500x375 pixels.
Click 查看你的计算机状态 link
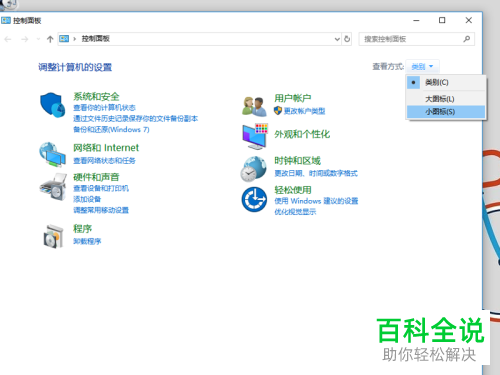click(104, 108)
